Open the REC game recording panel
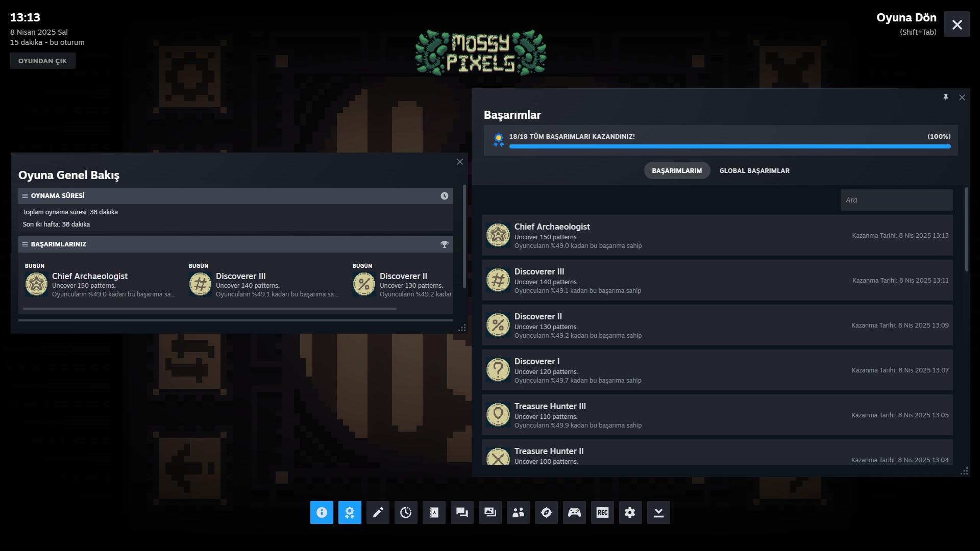 click(602, 512)
